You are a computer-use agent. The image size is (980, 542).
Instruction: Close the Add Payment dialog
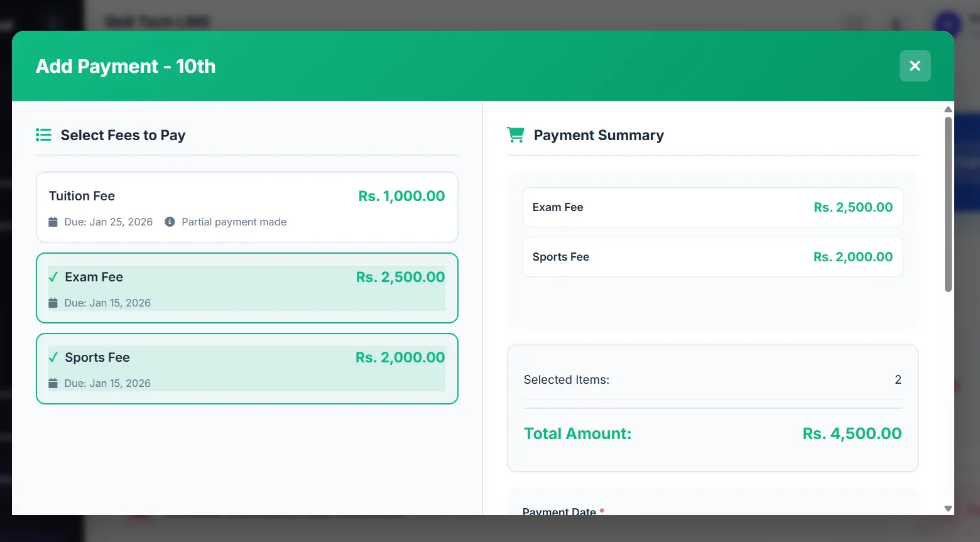pos(915,66)
